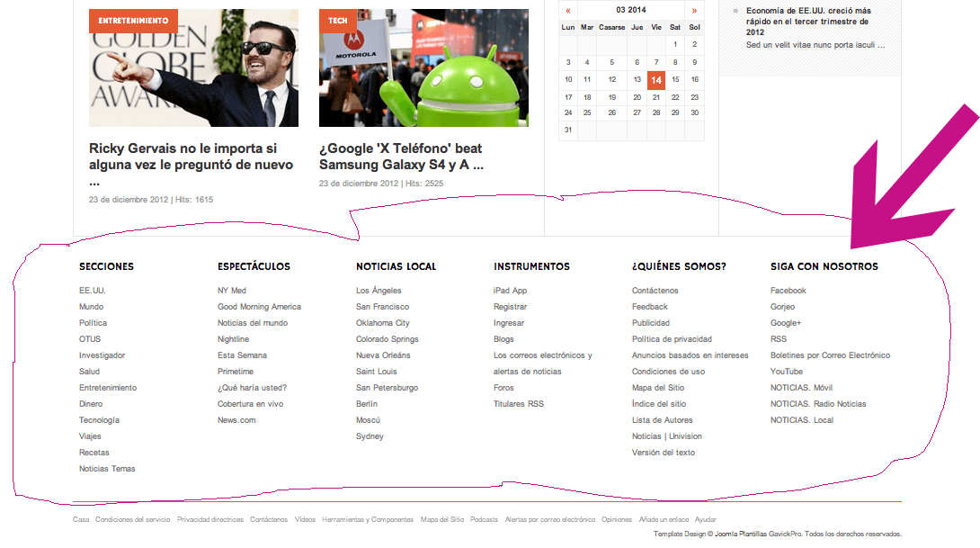This screenshot has width=980, height=548.
Task: Select day 22 in the calendar
Action: tap(675, 97)
